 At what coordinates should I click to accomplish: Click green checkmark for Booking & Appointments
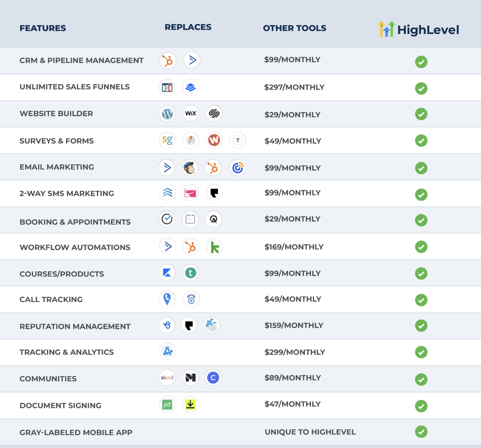[x=421, y=220]
